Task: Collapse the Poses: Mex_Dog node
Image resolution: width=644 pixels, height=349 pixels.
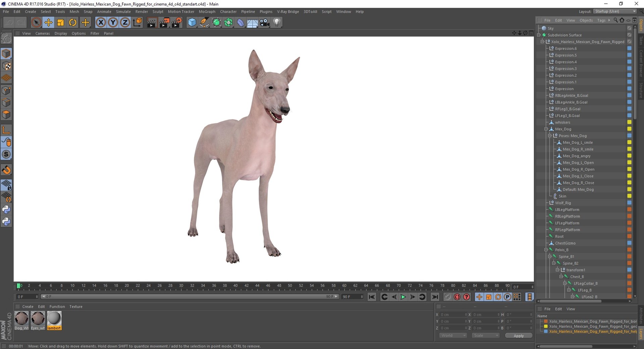Action: [550, 136]
